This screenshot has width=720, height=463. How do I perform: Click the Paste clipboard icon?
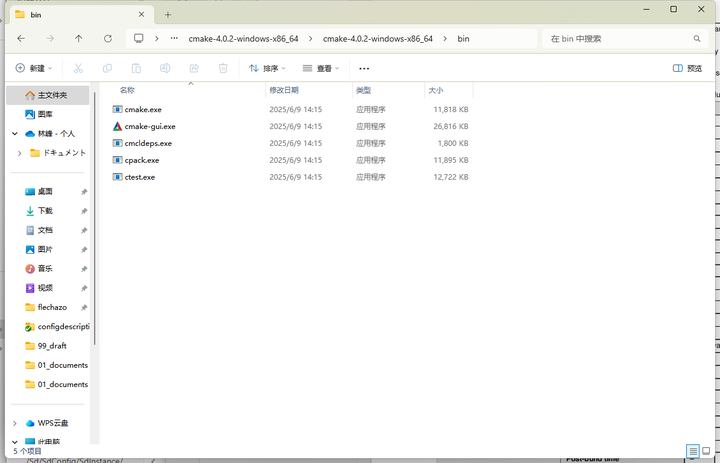136,68
